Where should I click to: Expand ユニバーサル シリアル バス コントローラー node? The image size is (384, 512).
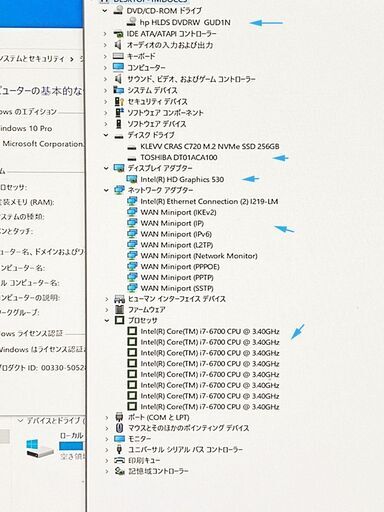pyautogui.click(x=107, y=450)
